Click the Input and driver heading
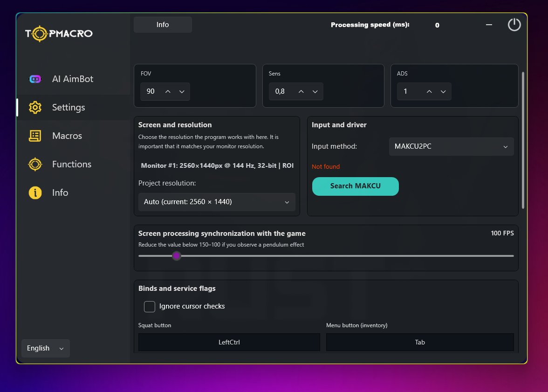 tap(339, 125)
